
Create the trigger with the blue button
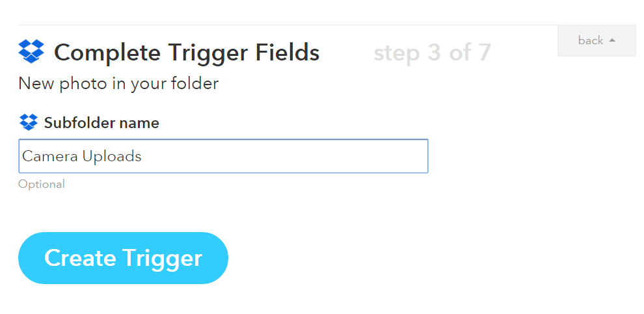click(x=123, y=258)
